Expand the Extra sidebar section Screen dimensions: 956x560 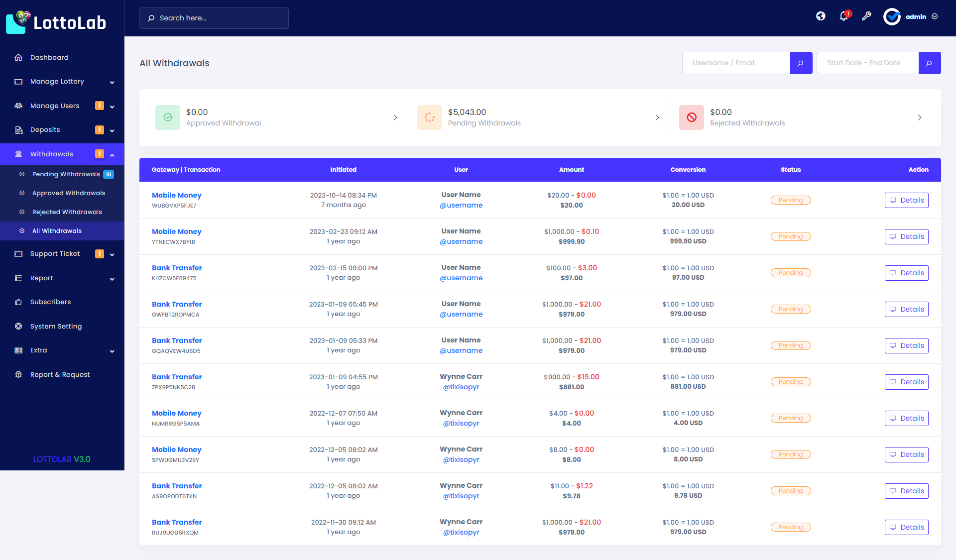112,350
